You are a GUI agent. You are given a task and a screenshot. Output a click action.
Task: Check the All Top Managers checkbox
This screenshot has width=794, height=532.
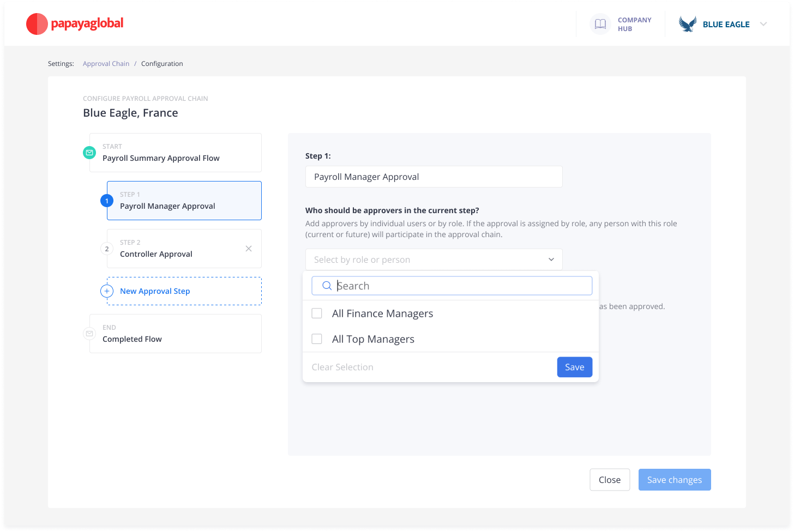pyautogui.click(x=317, y=338)
